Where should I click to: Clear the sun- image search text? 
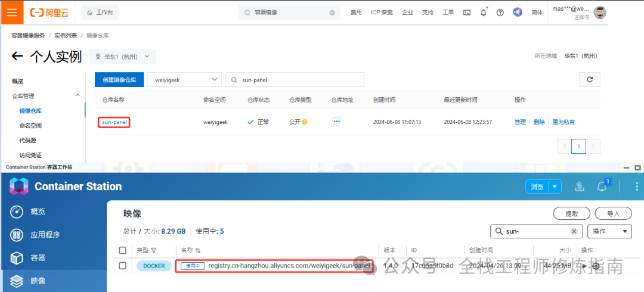click(x=574, y=231)
